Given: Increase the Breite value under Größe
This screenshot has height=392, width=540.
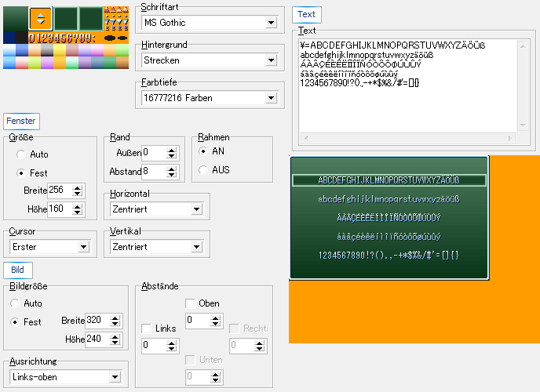Looking at the screenshot, I should click(78, 187).
